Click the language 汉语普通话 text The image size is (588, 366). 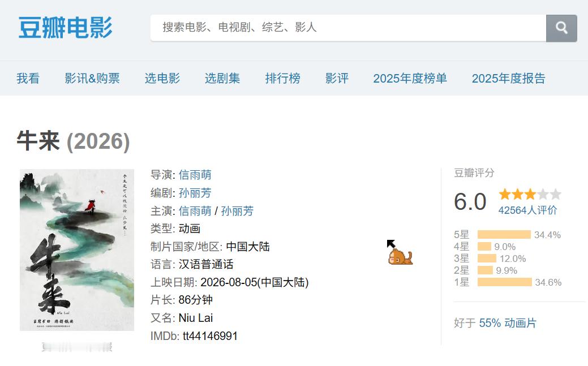click(206, 264)
